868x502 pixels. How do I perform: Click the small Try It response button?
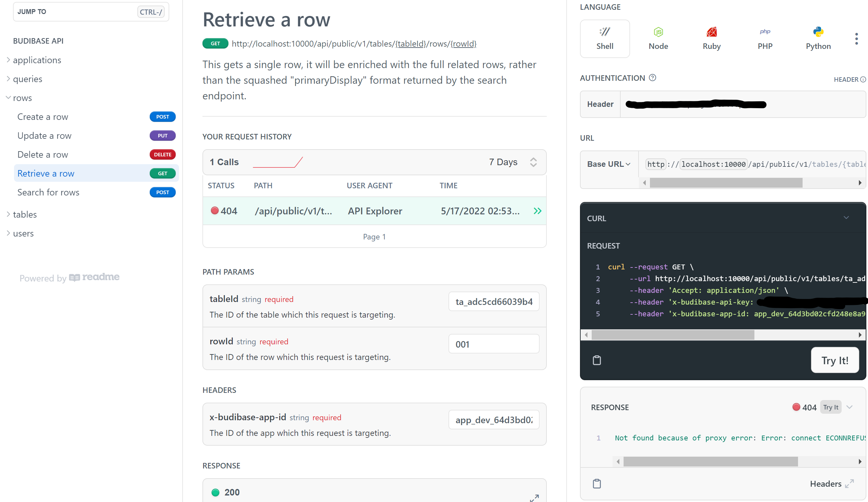point(831,407)
